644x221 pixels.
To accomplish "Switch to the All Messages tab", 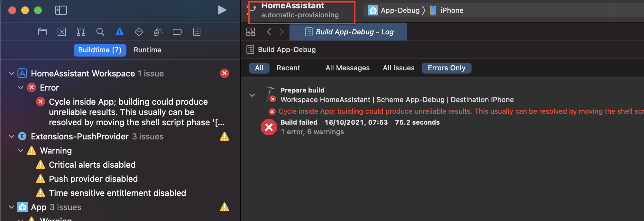I will [x=347, y=68].
